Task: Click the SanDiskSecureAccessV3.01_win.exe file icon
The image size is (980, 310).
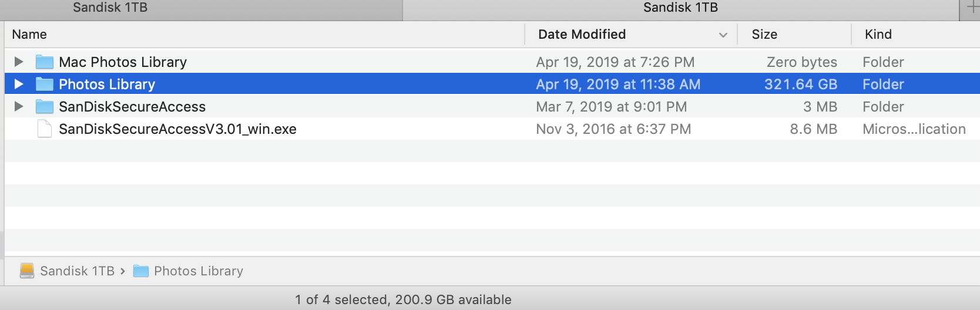Action: (45, 129)
